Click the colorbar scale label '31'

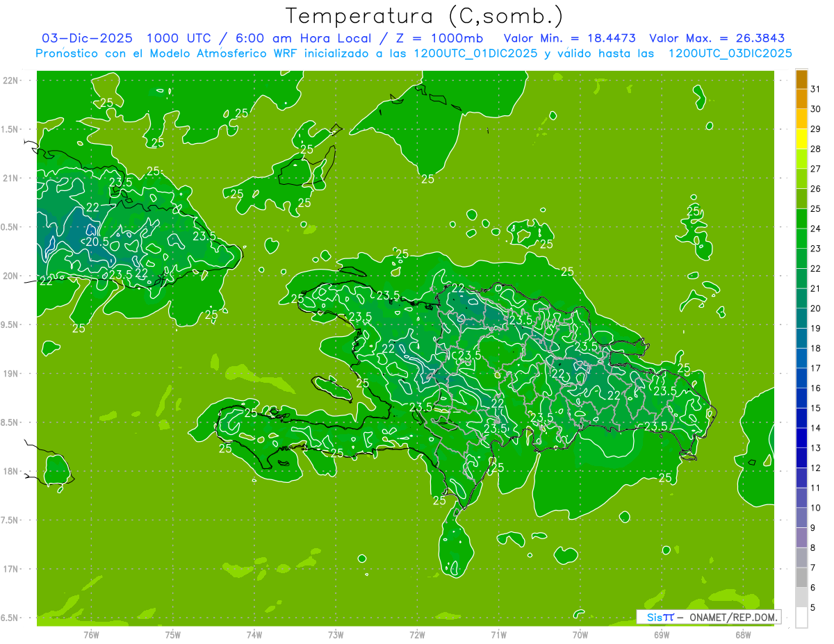tap(816, 89)
